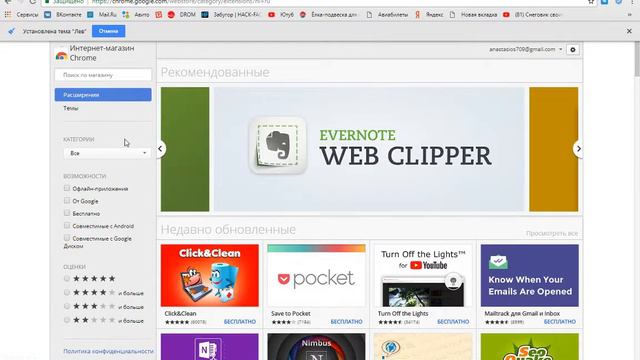Click БЕСПЛАТНО under Click&Clean
The image size is (640, 360).
240,322
